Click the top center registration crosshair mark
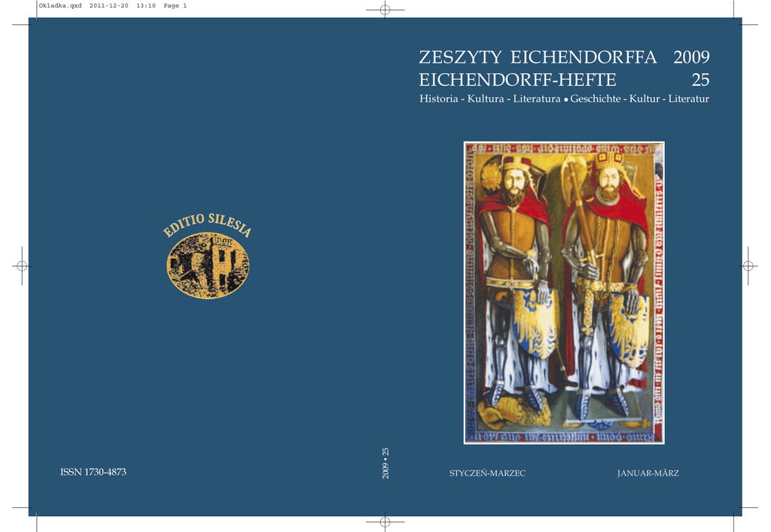 coord(385,11)
